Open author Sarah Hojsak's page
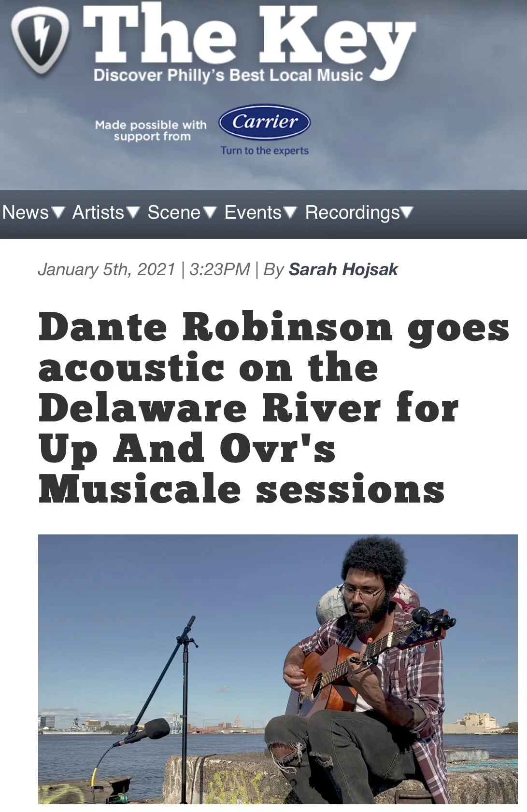527x812 pixels. coord(343,269)
